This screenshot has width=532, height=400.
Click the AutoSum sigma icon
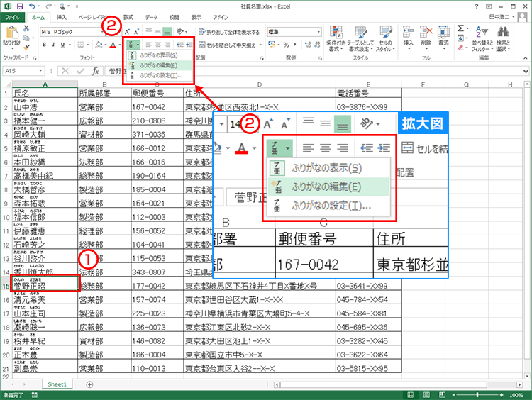(460, 28)
